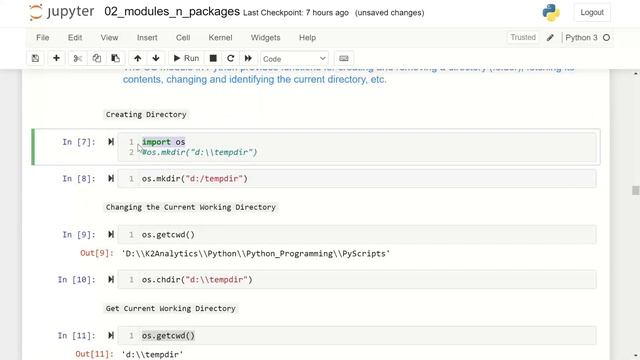This screenshot has width=640, height=360.
Task: Restart the kernel icon
Action: [231, 58]
